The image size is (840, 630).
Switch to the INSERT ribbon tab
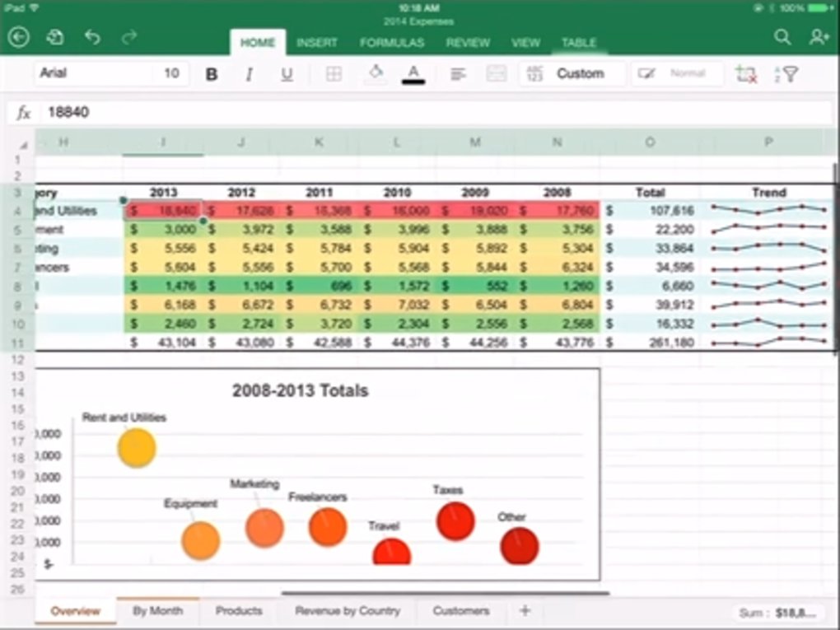(317, 43)
